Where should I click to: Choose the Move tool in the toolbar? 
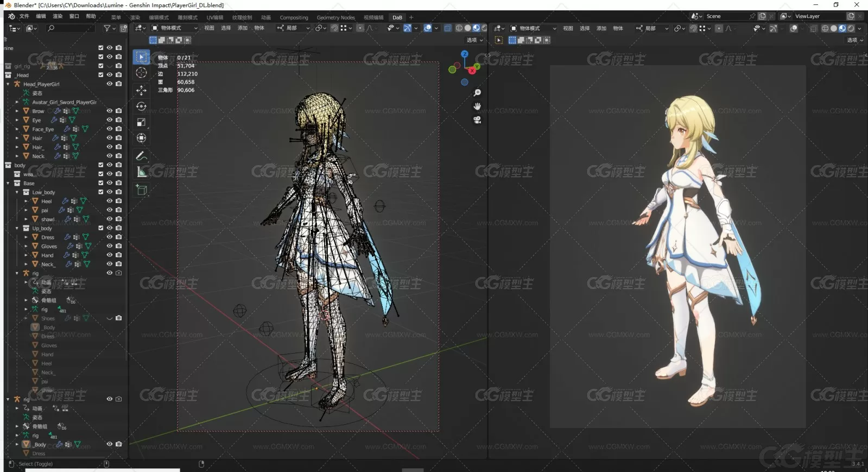[x=141, y=90]
